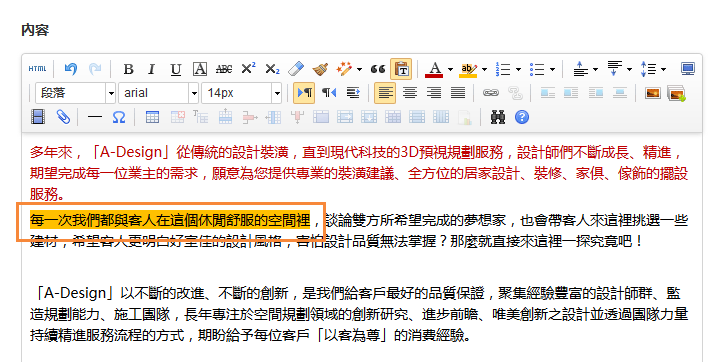Insert a special character (Omega)
This screenshot has height=362, width=721.
119,117
